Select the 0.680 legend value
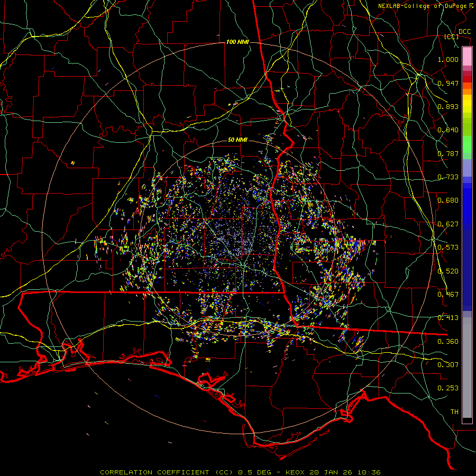Image resolution: width=476 pixels, height=476 pixels. (448, 200)
